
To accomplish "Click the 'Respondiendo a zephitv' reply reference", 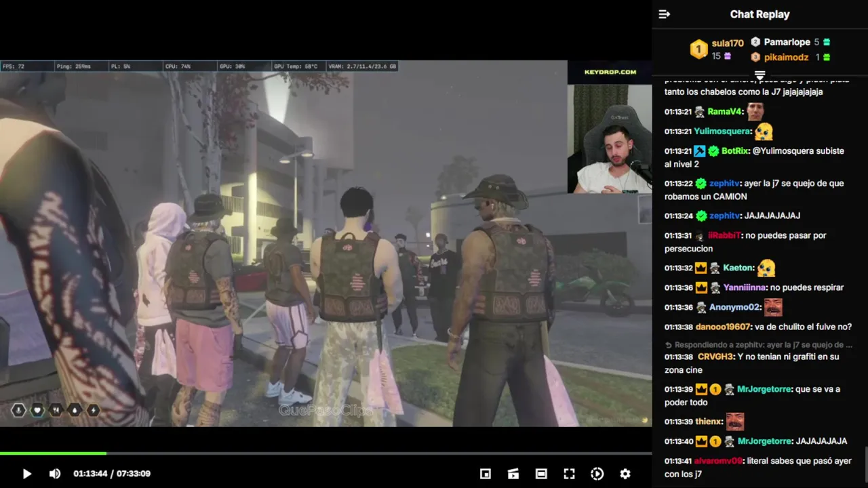I will click(758, 345).
